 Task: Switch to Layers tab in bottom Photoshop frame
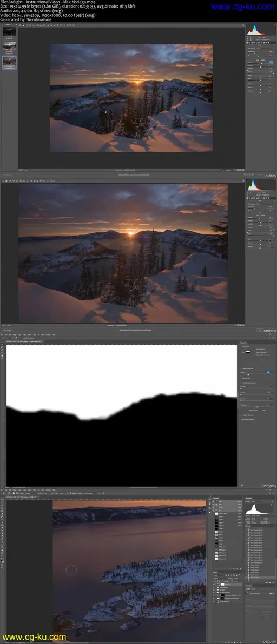point(215,571)
